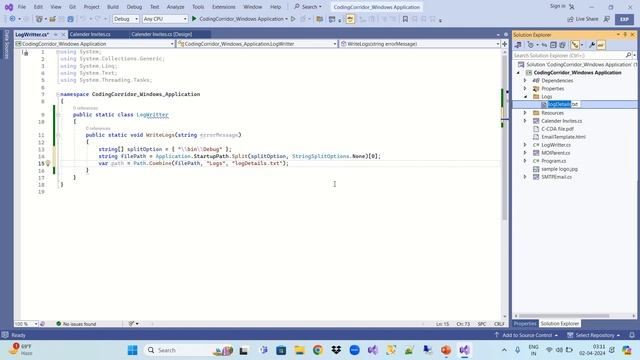Open Google Chrome from taskbar

[318, 350]
